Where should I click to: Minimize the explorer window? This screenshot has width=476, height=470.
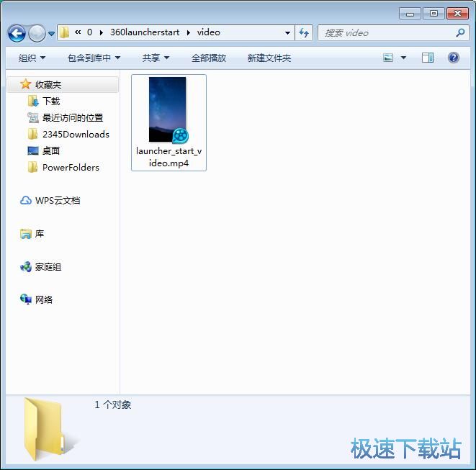410,14
